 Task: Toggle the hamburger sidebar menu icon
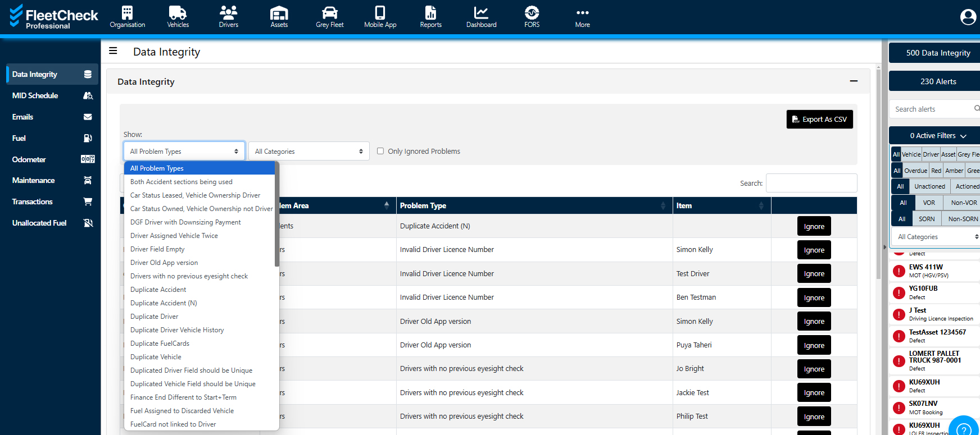coord(113,51)
